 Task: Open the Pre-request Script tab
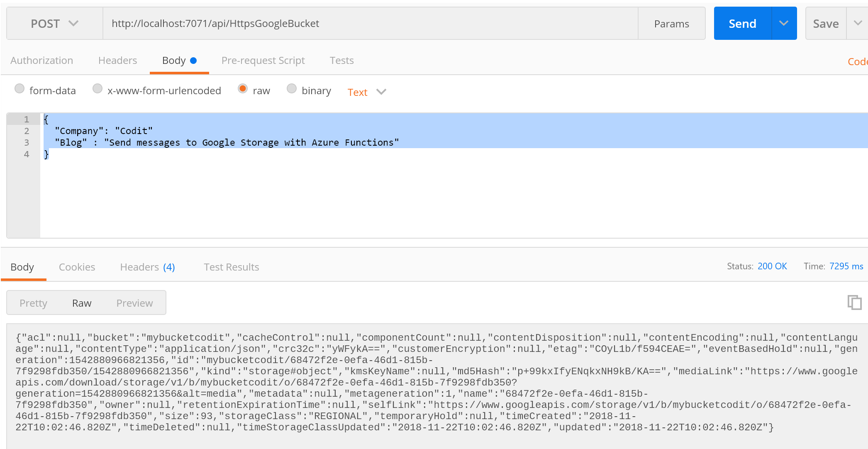tap(263, 61)
